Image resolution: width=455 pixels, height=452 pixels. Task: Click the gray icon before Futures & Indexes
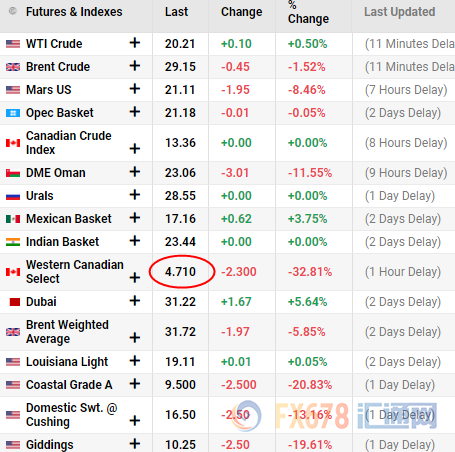(x=13, y=11)
